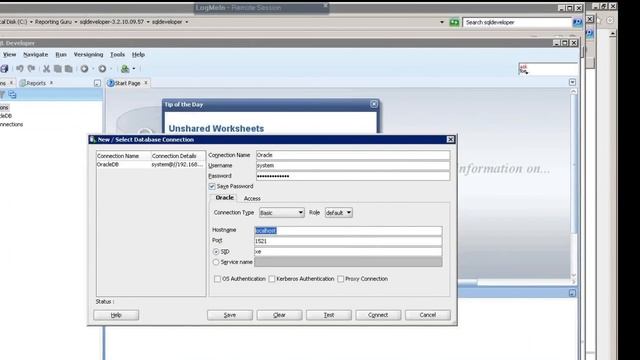Click the filter funnel icon in Connections panel

[2, 95]
